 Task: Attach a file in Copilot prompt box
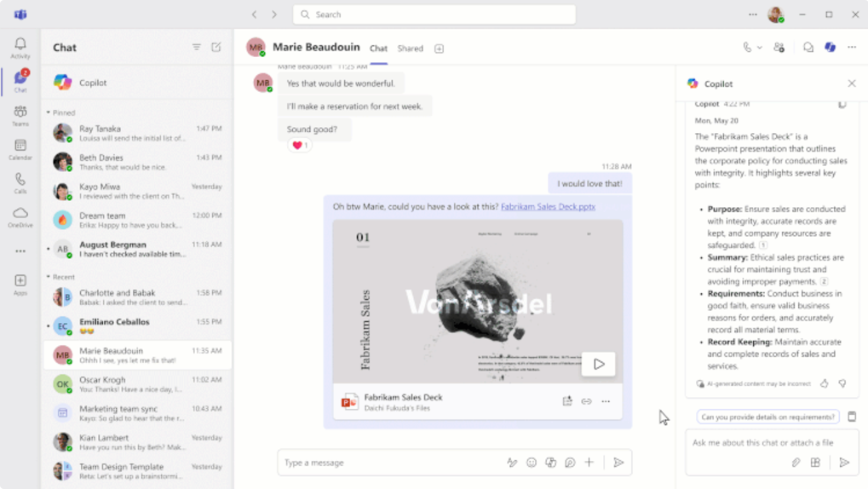click(x=796, y=463)
